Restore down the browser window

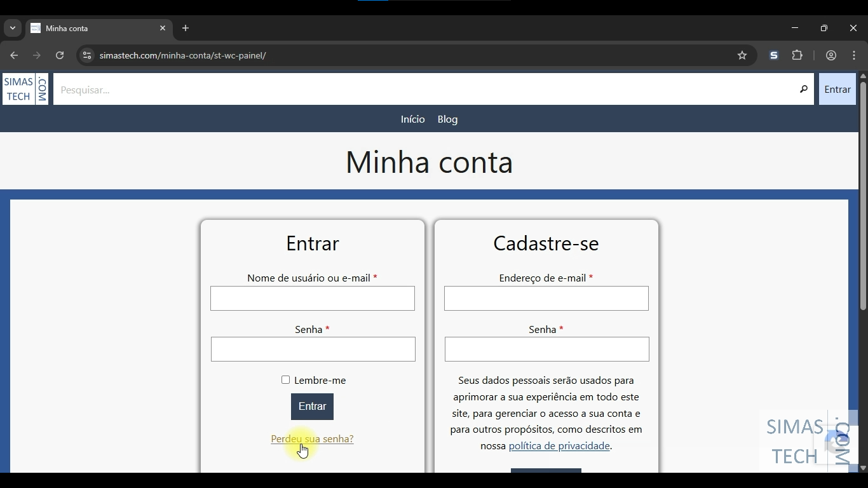824,28
